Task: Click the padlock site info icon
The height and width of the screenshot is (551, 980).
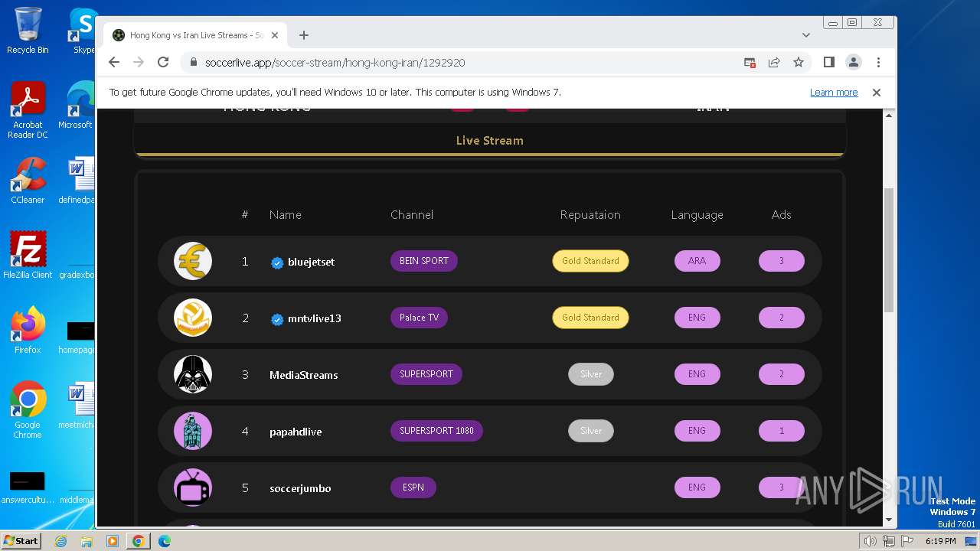Action: pos(194,63)
